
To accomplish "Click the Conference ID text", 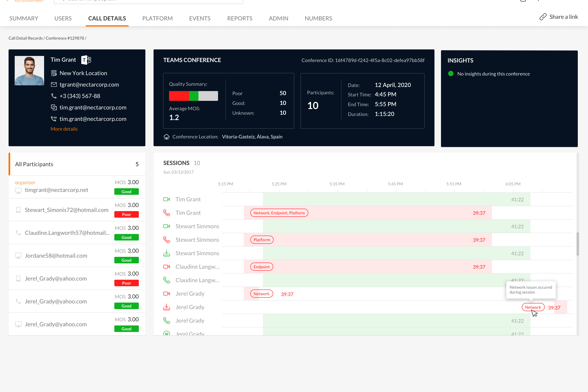I will [x=363, y=60].
